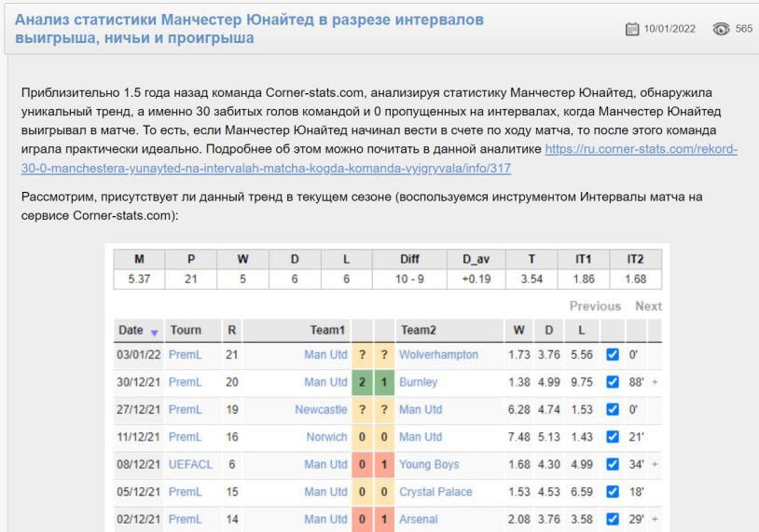Click the views count 565

(x=744, y=29)
